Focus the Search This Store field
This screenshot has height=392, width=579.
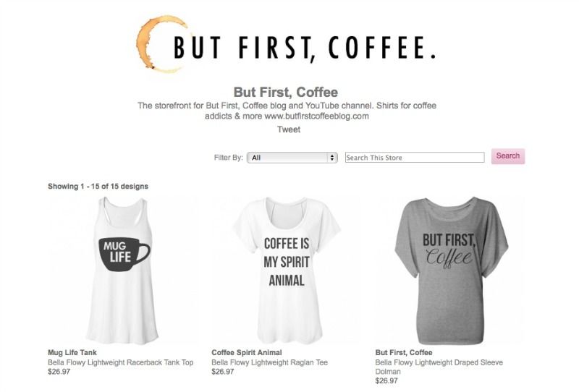[415, 158]
